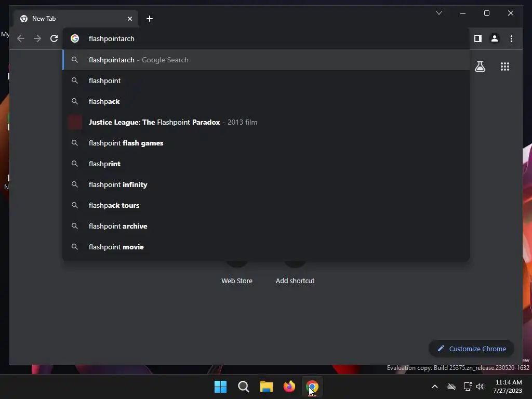Reload the page with the refresh icon

point(54,38)
